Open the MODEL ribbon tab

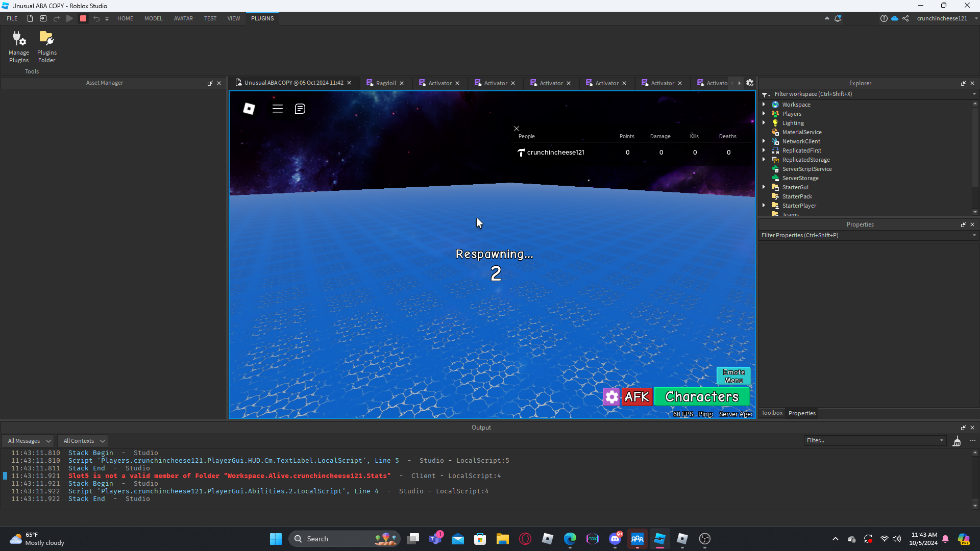153,18
